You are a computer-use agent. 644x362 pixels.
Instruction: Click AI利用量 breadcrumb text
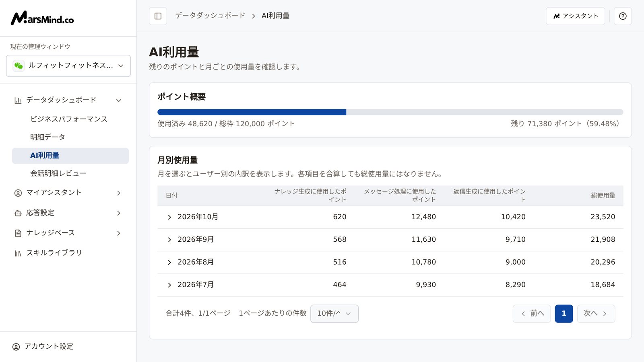point(276,16)
